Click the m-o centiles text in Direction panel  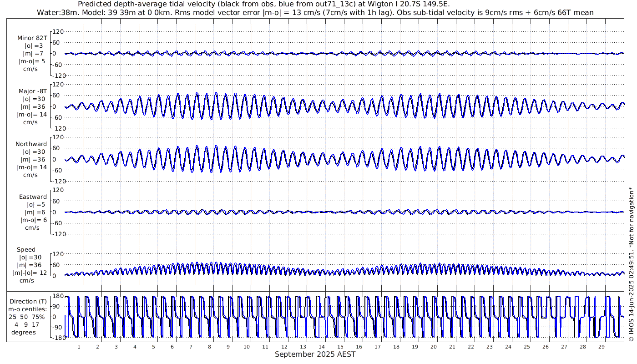[x=28, y=309]
